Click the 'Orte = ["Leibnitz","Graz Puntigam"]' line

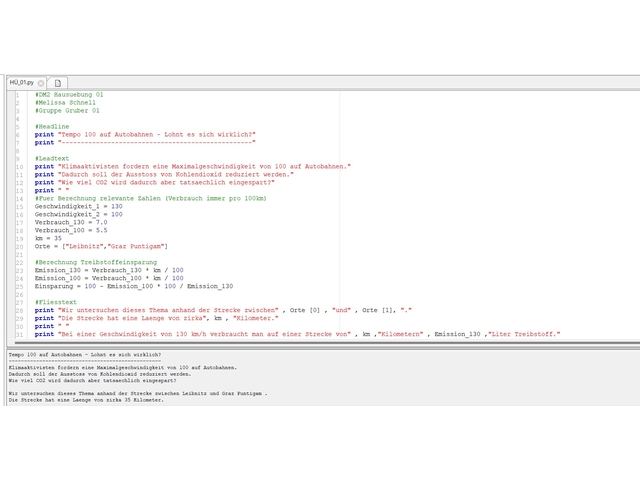coord(101,247)
